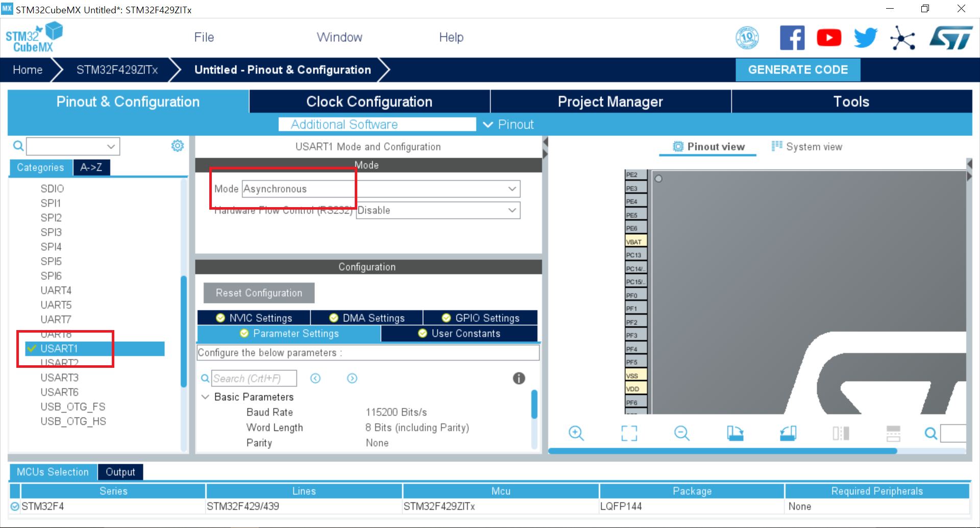Open the GPIO Settings tab
Viewport: 980px width, 528px height.
tap(480, 318)
